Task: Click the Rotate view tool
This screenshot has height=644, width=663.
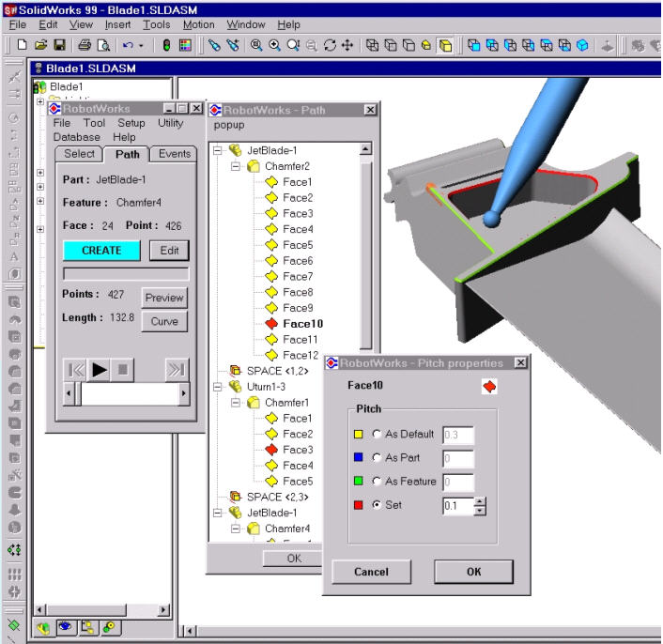Action: 329,44
